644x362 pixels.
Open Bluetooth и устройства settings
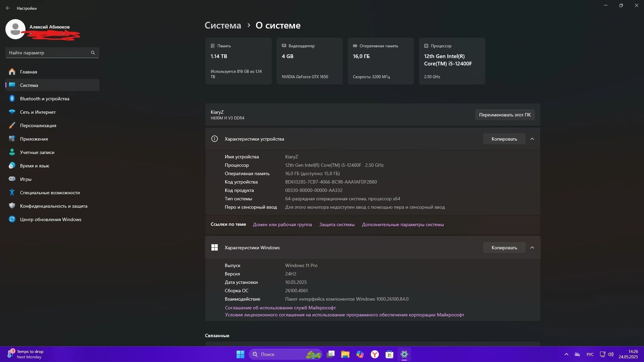click(52, 99)
